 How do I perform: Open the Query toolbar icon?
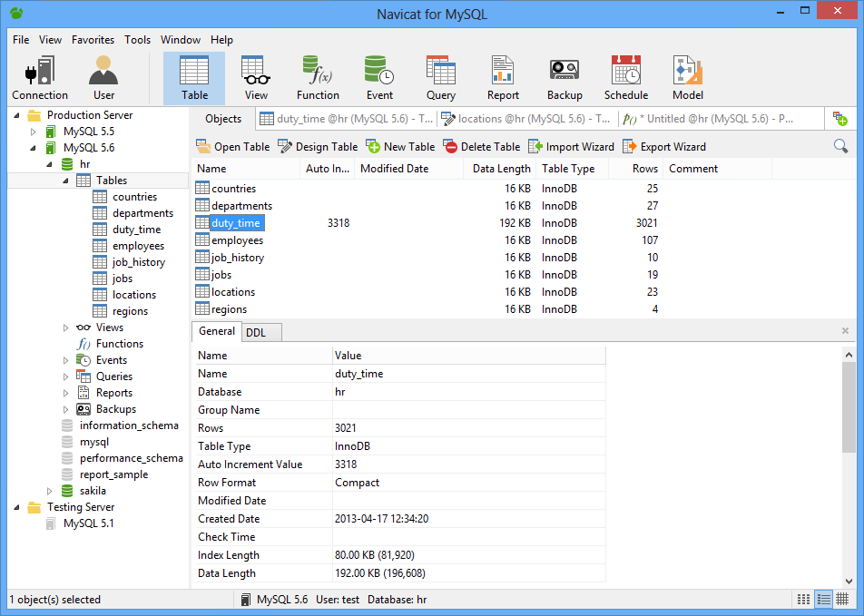(x=441, y=78)
